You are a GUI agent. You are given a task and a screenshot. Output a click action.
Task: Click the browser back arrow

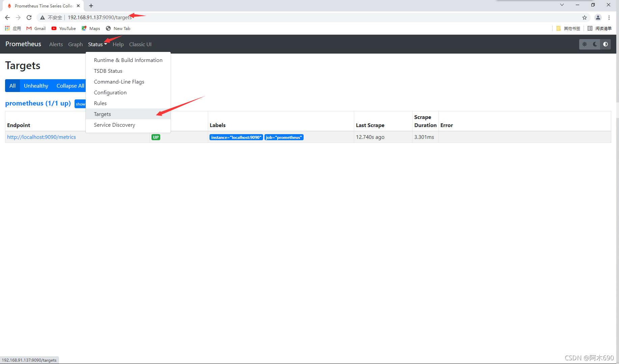click(7, 18)
